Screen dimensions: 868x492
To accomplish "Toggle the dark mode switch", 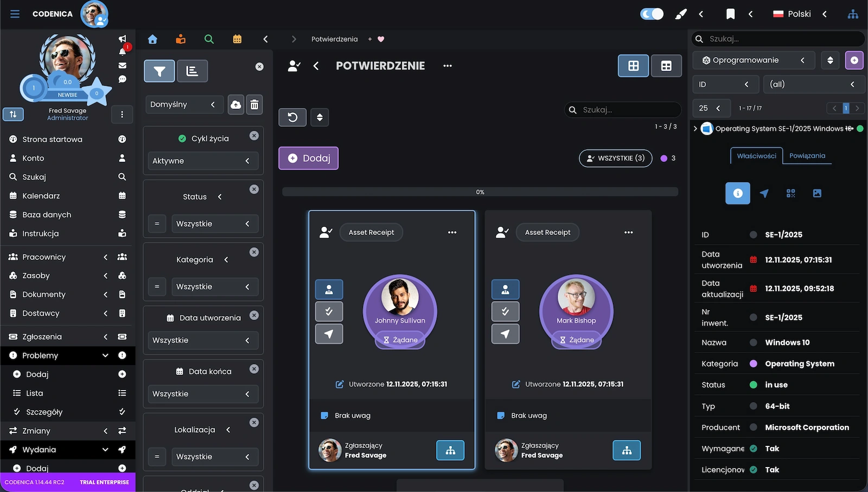I will 652,14.
